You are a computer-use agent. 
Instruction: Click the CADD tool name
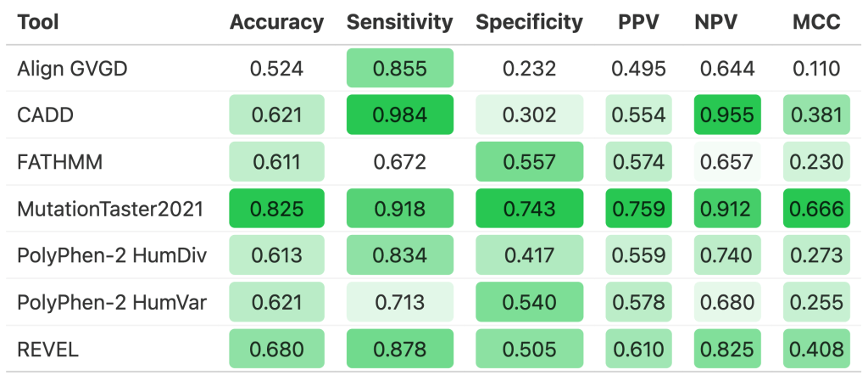coord(43,115)
